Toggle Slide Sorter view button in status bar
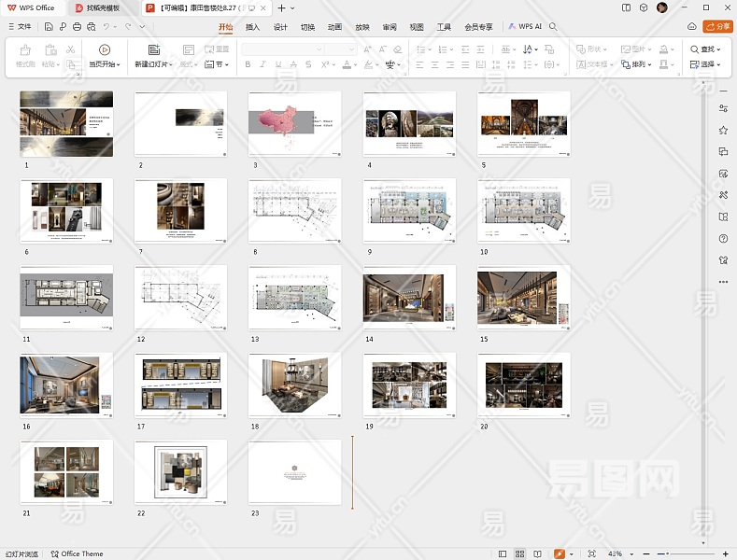737x560 pixels. pos(520,553)
